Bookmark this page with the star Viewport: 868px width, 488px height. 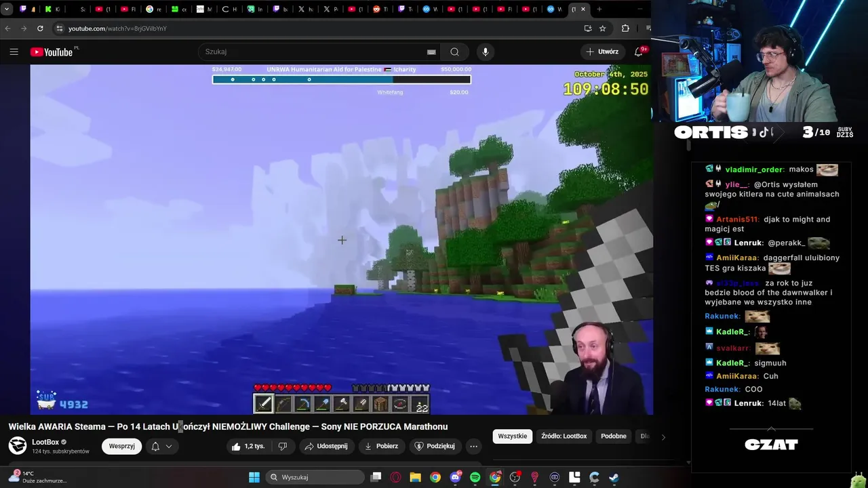click(x=602, y=28)
